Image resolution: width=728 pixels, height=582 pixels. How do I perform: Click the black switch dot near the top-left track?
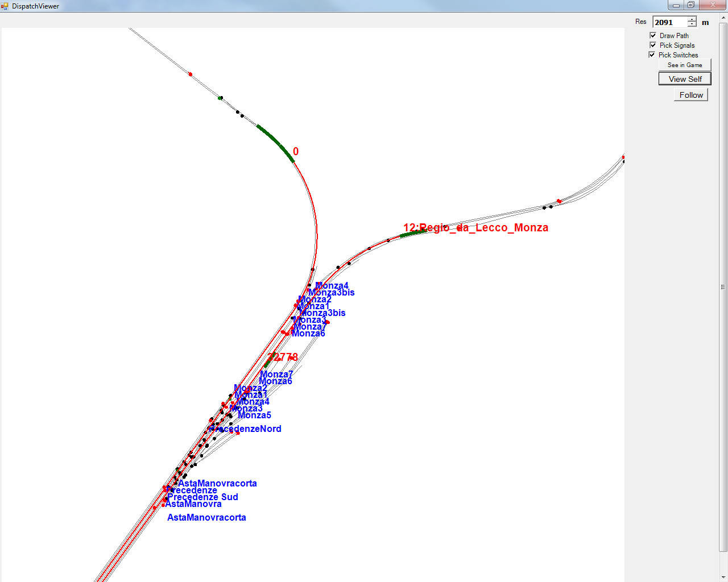click(237, 112)
